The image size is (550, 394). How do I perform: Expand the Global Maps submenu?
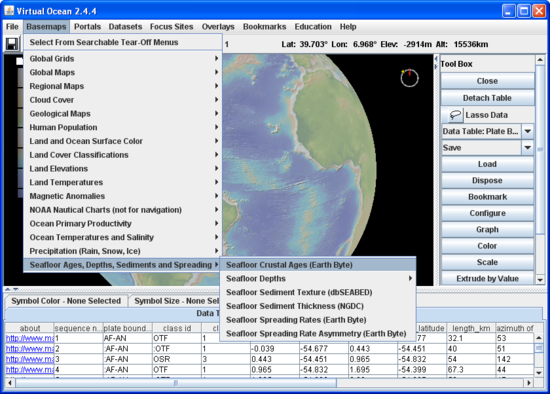(122, 72)
